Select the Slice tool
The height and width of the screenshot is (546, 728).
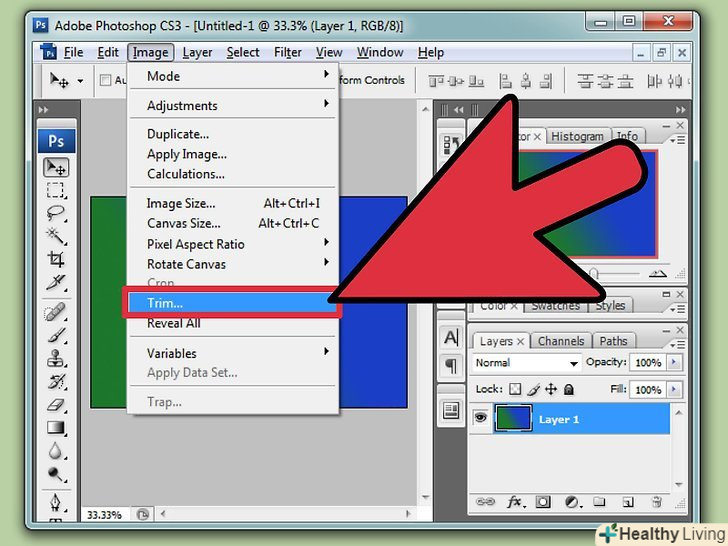56,282
